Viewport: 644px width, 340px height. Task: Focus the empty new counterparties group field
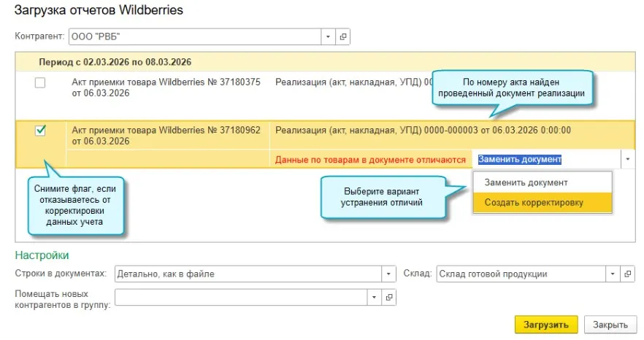pos(241,297)
